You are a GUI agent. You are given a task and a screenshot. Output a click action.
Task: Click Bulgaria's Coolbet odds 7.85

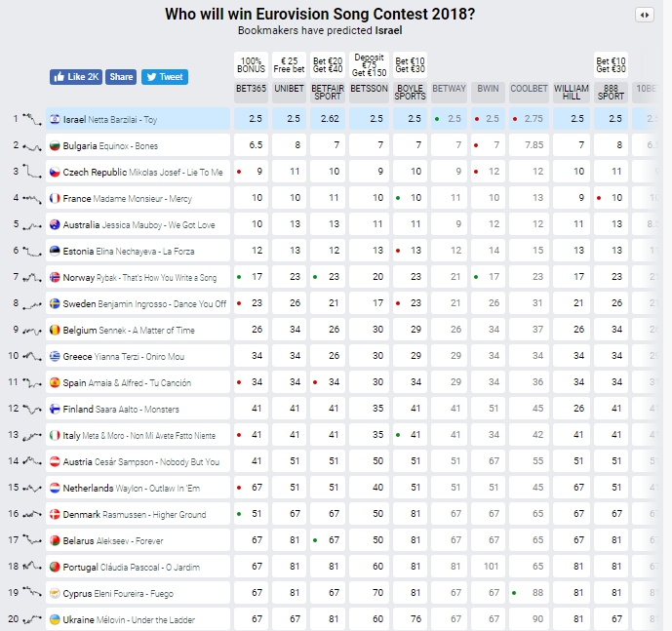click(533, 145)
